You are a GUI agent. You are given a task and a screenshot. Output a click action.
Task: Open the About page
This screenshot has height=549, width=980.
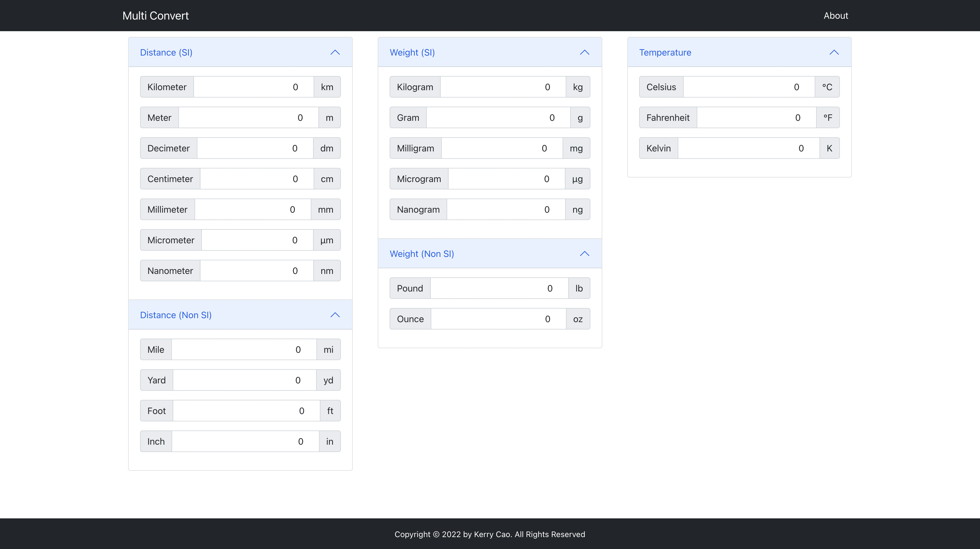[x=836, y=15]
